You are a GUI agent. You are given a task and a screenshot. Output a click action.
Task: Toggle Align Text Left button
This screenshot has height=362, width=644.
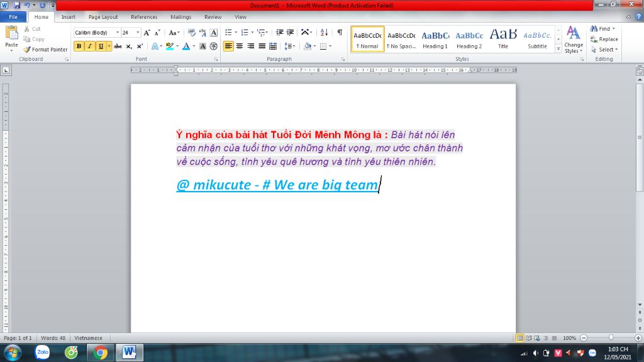click(x=228, y=46)
